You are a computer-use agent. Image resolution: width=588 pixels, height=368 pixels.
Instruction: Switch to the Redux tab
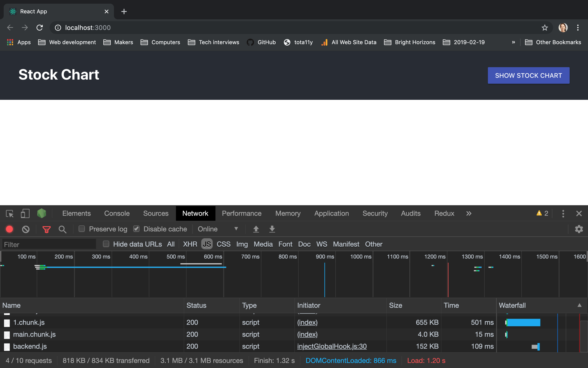point(444,213)
